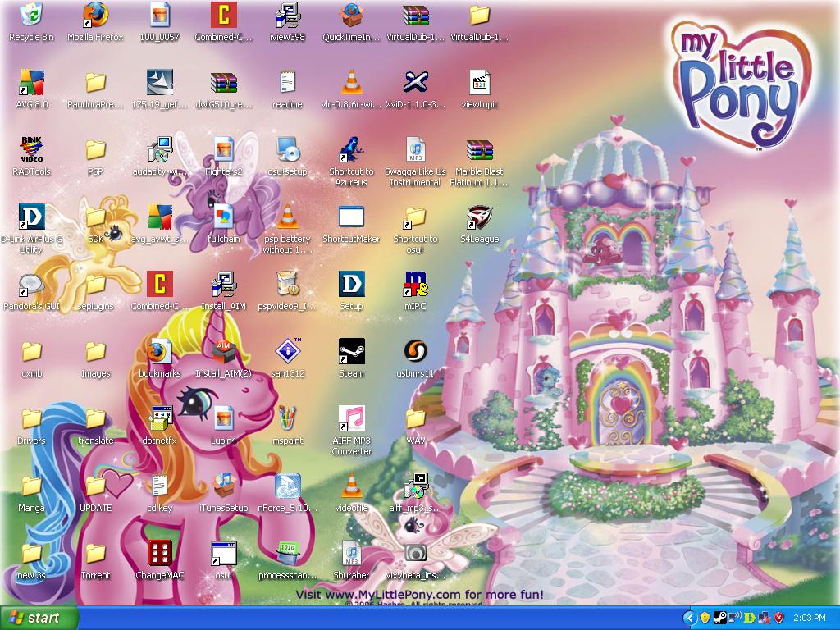Open the Drivers folder

[32, 419]
